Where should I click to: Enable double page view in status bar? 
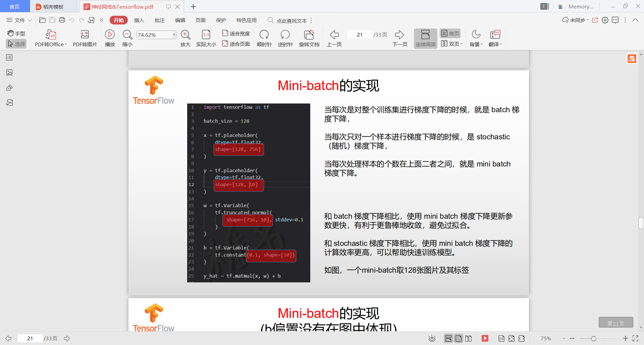tap(469, 338)
